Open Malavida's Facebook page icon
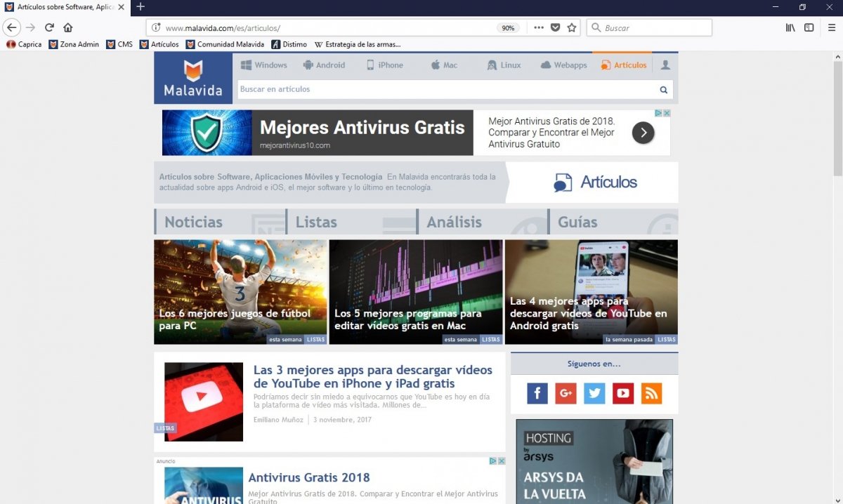Viewport: 843px width, 504px height. tap(537, 393)
